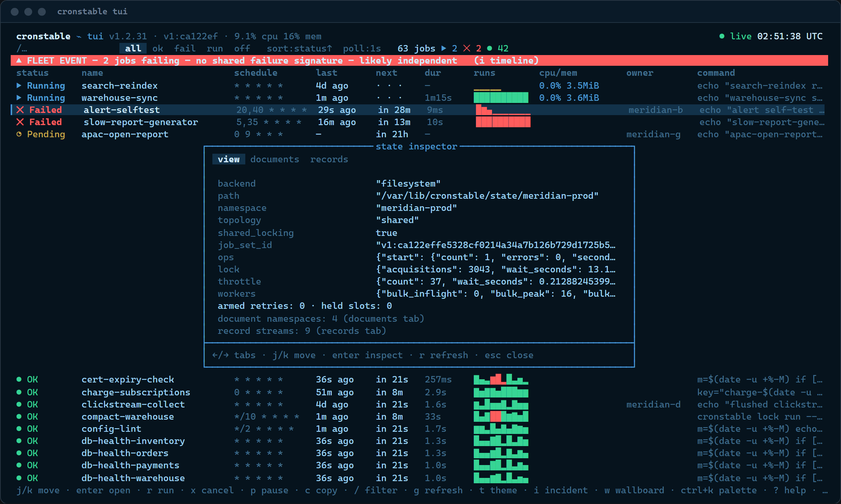Click 'ctrl+k palette' in bottom bar
This screenshot has width=841, height=504.
(x=719, y=490)
